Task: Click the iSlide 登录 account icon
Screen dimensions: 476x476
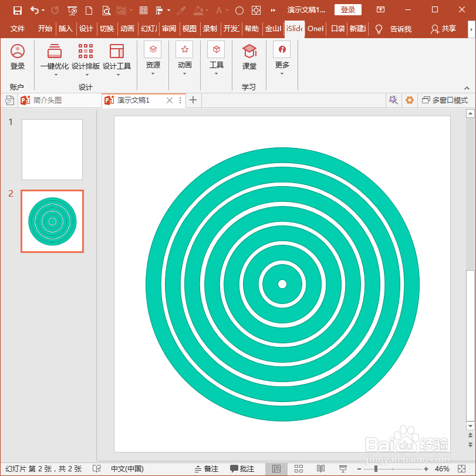Action: tap(17, 57)
